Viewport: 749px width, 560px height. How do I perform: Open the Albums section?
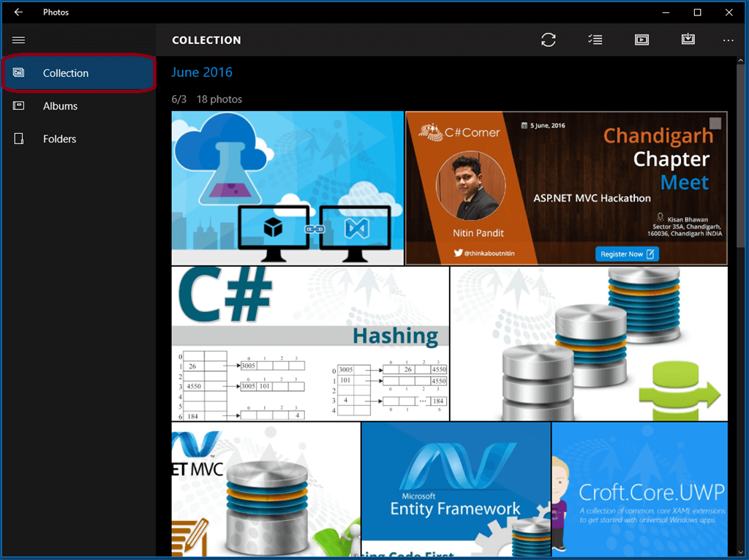tap(60, 106)
